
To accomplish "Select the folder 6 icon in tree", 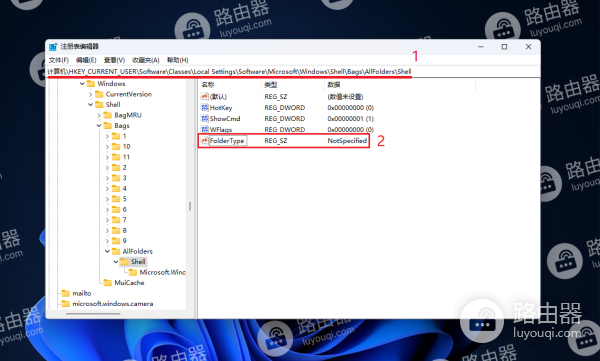I will (116, 209).
